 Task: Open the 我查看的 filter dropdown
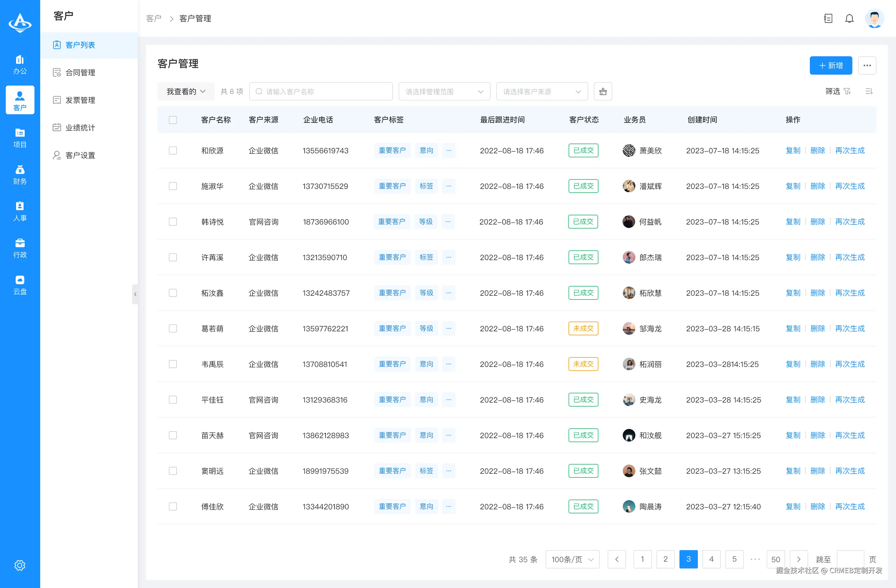point(186,91)
